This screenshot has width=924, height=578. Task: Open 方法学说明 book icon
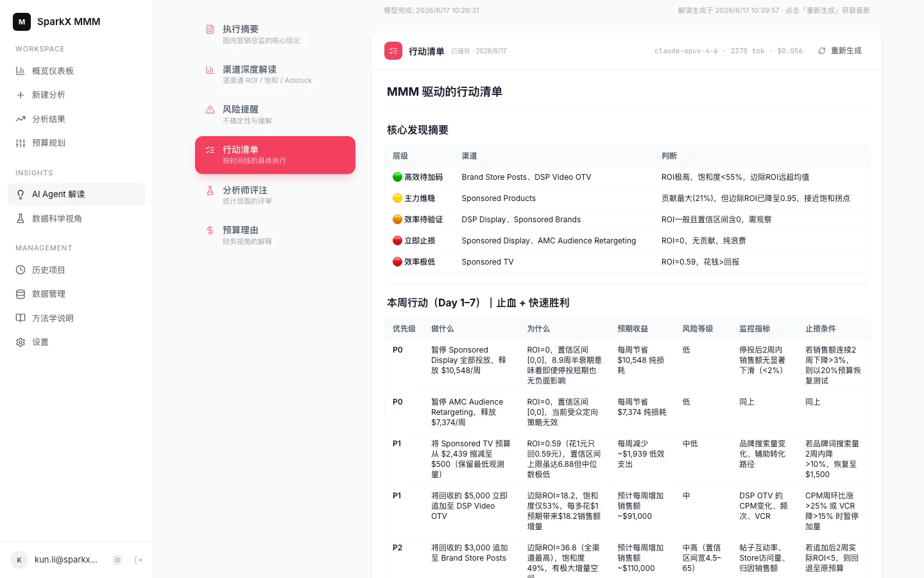21,318
